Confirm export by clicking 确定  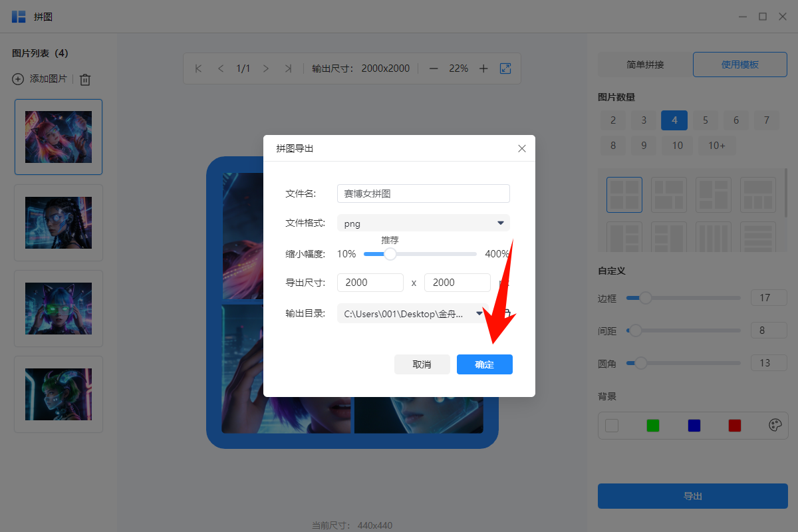click(484, 364)
